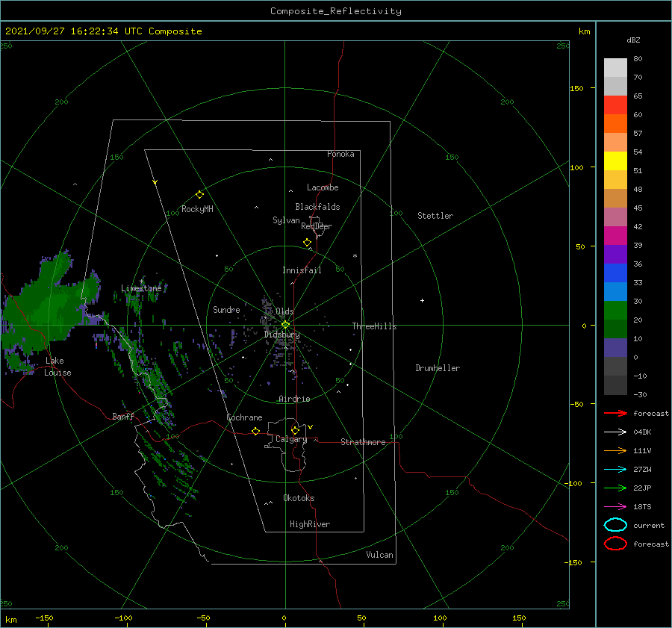
Task: Click the white asterisk marker east of Innisfail
Action: point(355,256)
